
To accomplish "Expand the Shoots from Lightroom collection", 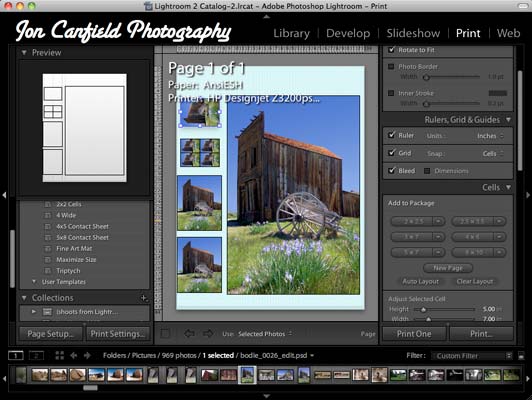I will 34,311.
